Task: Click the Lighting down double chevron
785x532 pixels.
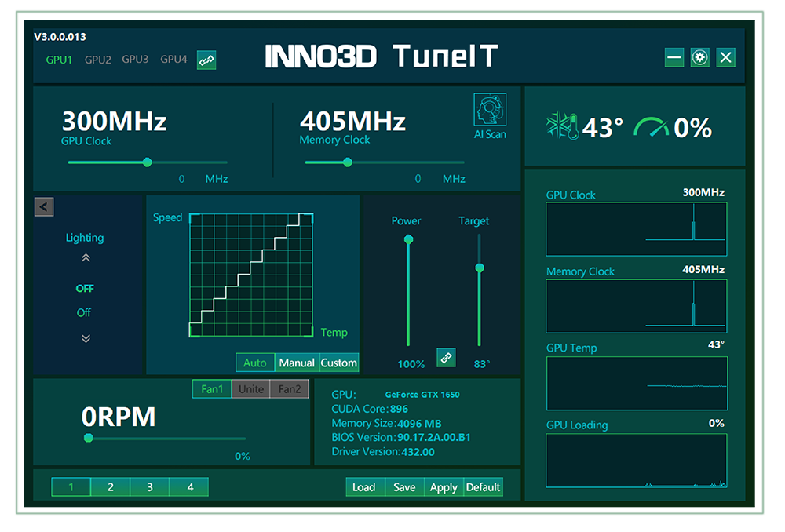Action: 86,338
